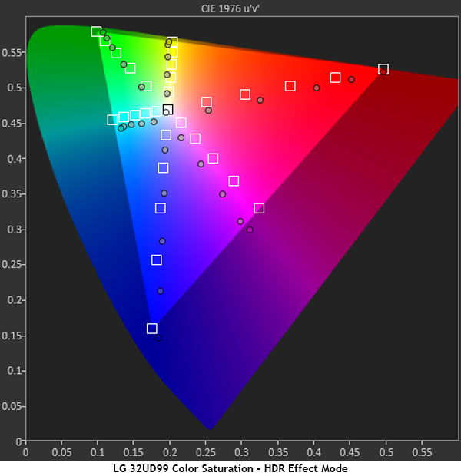Click y-axis label 0.25
The image size is (461, 476).
click(12, 264)
